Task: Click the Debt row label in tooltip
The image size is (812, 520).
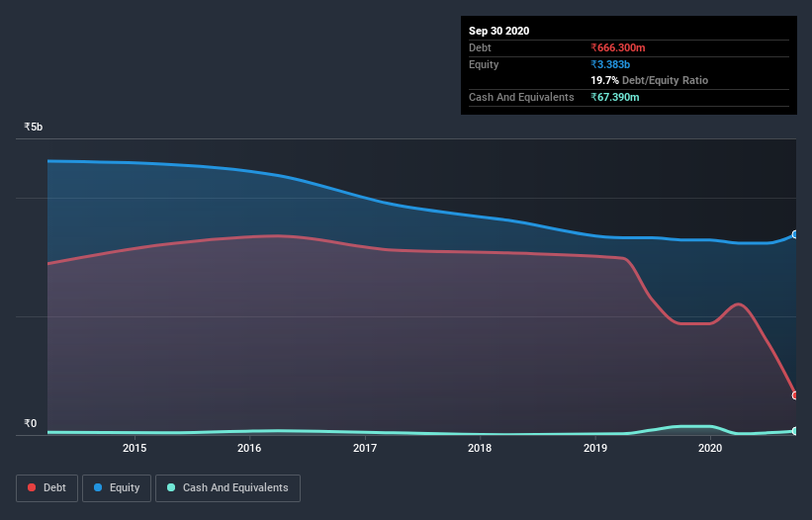Action: coord(480,47)
